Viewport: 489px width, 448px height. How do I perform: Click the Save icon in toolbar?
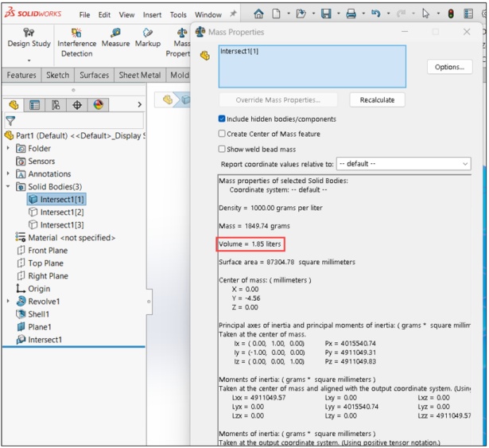point(326,14)
